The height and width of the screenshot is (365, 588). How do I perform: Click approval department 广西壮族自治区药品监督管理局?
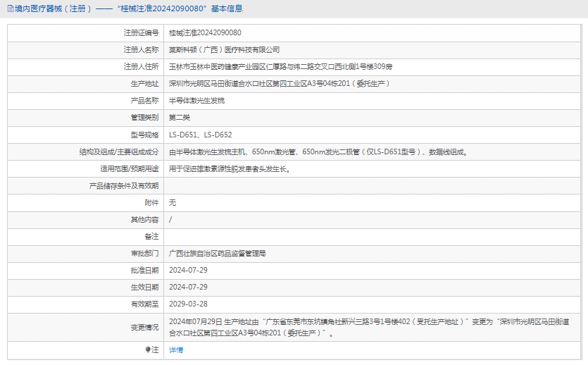pyautogui.click(x=217, y=253)
